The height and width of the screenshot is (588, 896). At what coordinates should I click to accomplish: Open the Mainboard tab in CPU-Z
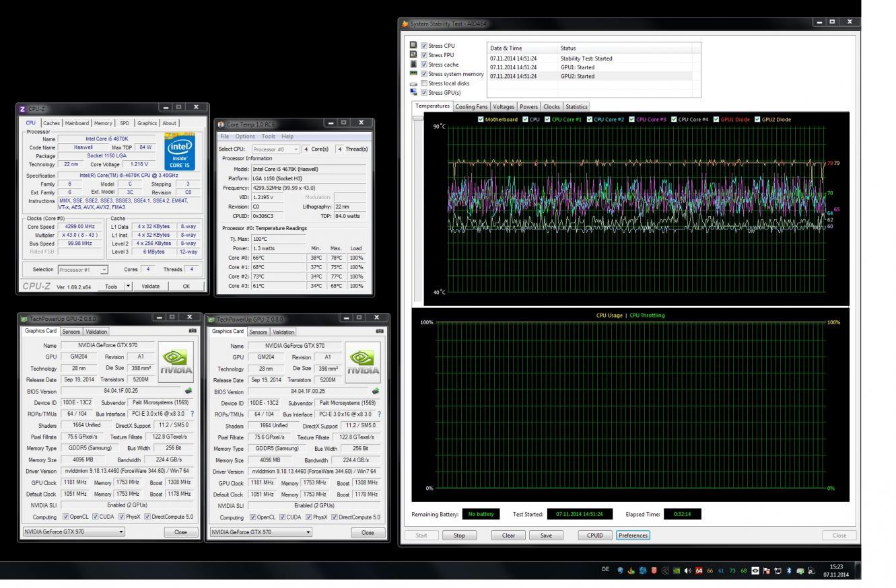(x=77, y=123)
